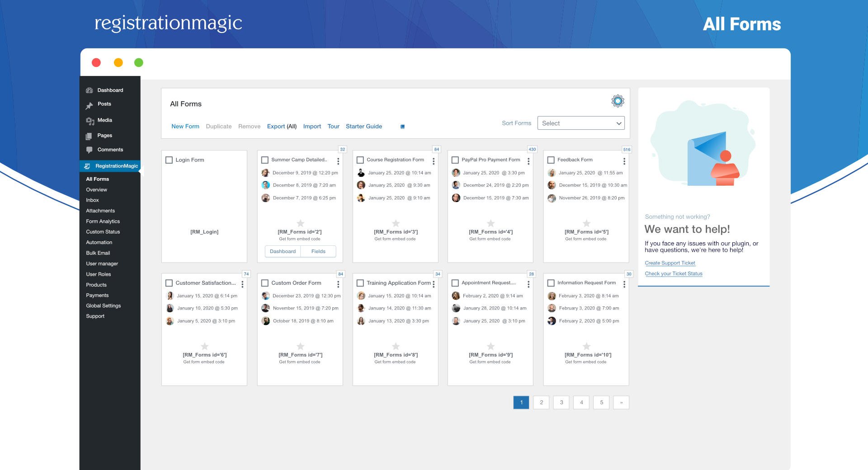Click Dashboard button on Summer Camp card
The image size is (868, 470).
[x=283, y=251]
